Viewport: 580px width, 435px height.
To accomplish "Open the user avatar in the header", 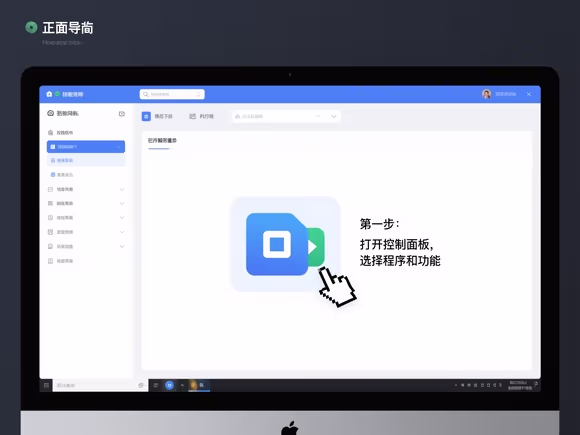I will pyautogui.click(x=486, y=94).
